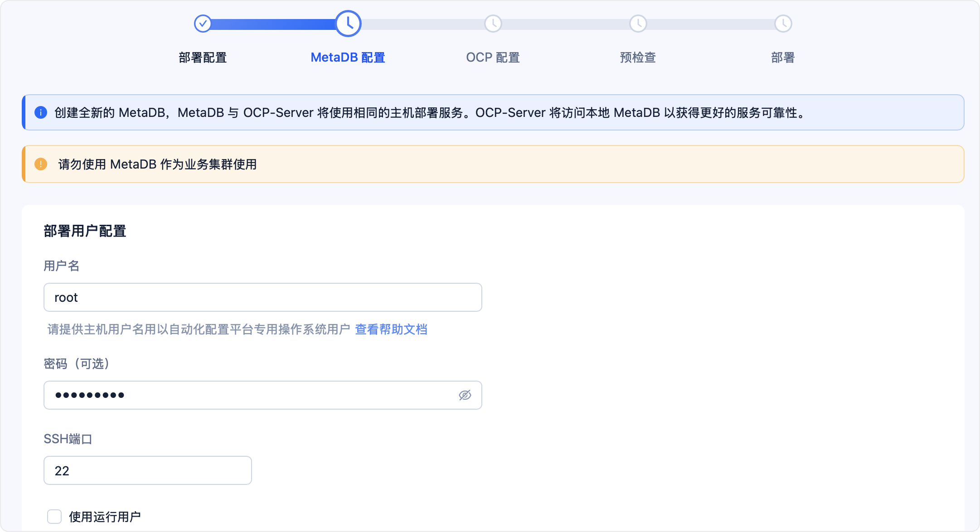Click the final 部署 step clock icon
980x532 pixels.
pyautogui.click(x=783, y=24)
